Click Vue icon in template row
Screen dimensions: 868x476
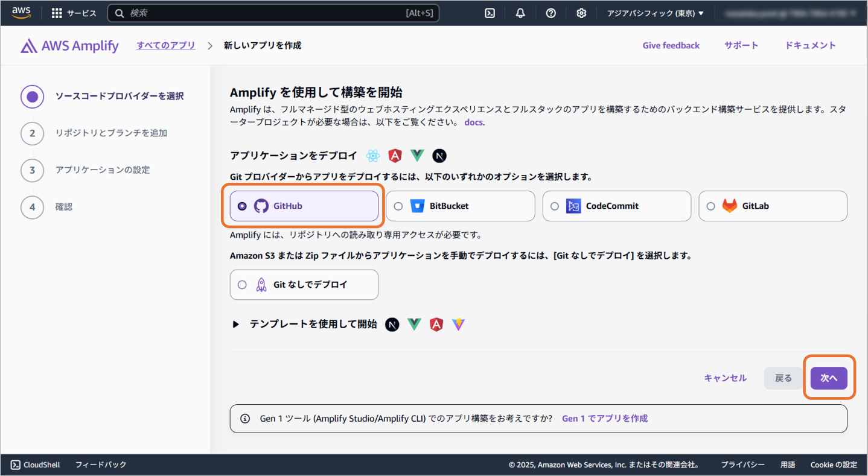(x=414, y=325)
